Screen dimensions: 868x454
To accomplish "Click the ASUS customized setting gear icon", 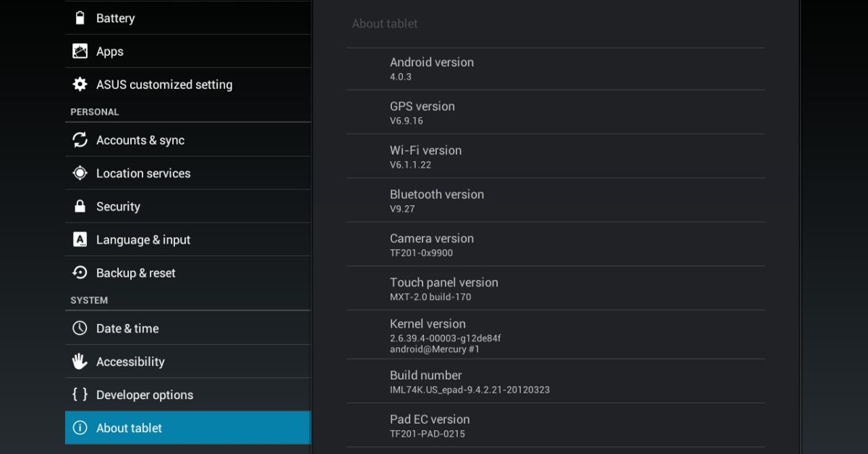I will click(x=80, y=85).
